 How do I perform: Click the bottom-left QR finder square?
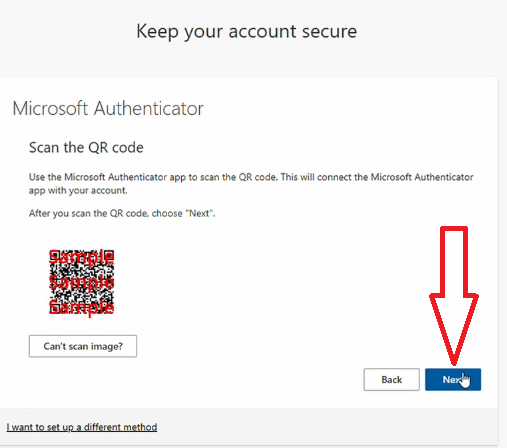click(x=54, y=309)
